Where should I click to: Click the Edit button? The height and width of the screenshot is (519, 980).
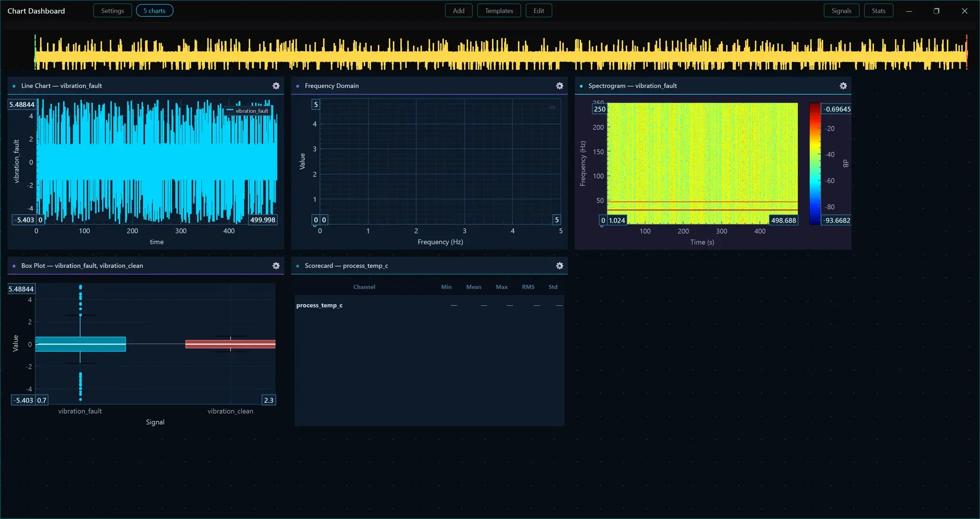[x=539, y=11]
